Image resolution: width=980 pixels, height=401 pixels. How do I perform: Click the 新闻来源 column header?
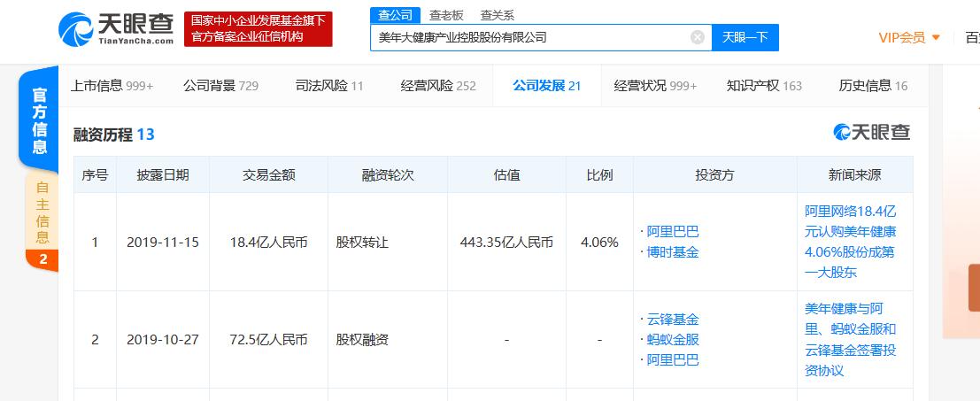click(854, 175)
